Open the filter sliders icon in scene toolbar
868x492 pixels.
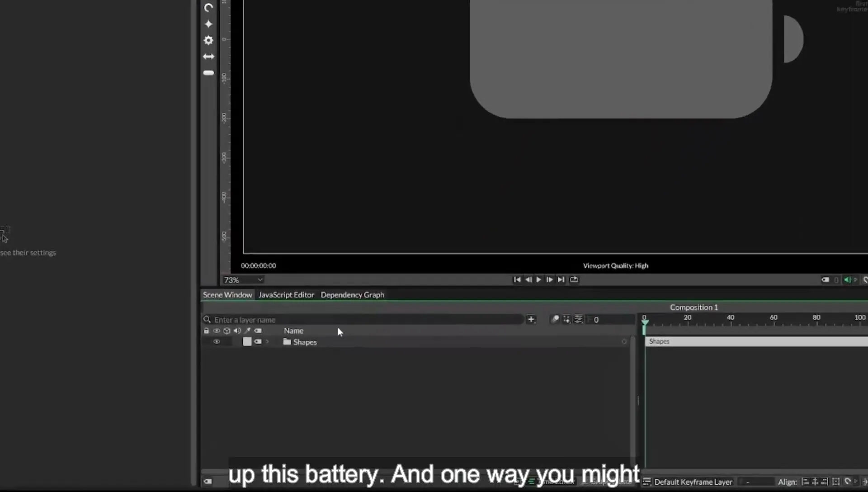578,319
